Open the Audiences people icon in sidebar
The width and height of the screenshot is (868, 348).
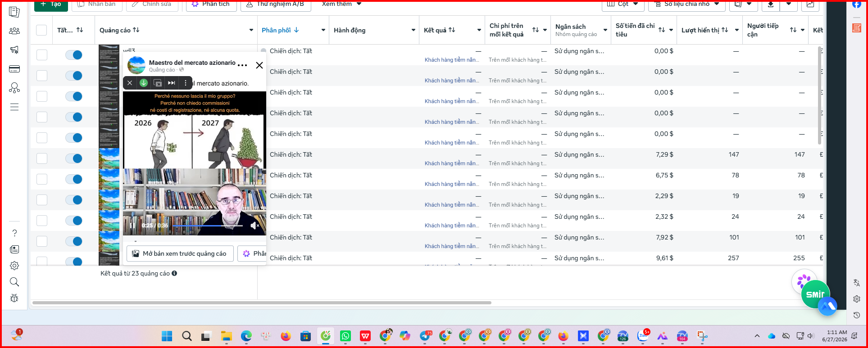click(x=14, y=31)
